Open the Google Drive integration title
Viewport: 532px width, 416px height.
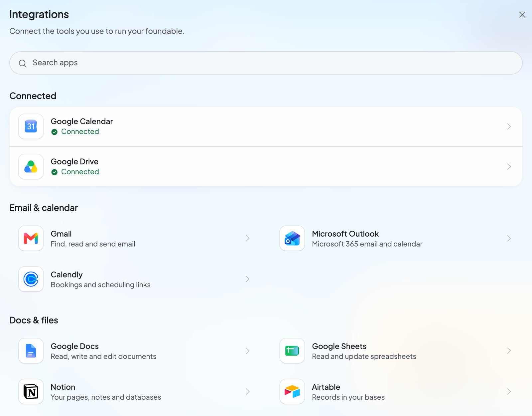pos(74,162)
